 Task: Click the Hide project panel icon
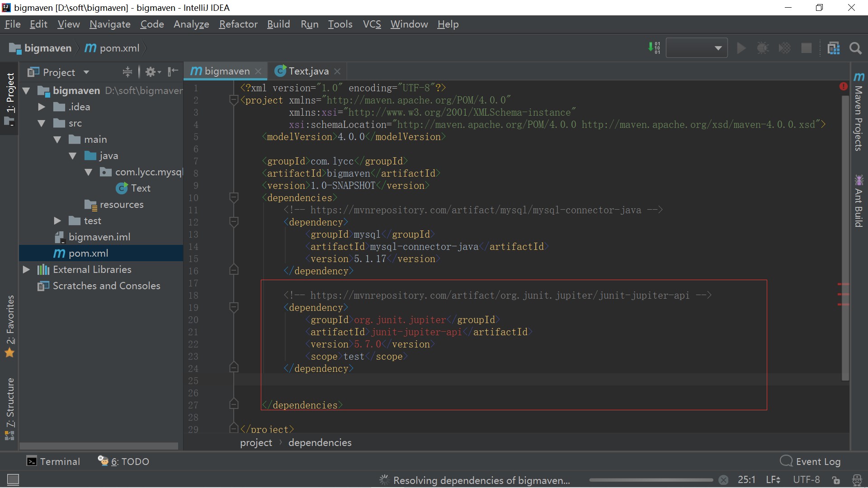(173, 72)
